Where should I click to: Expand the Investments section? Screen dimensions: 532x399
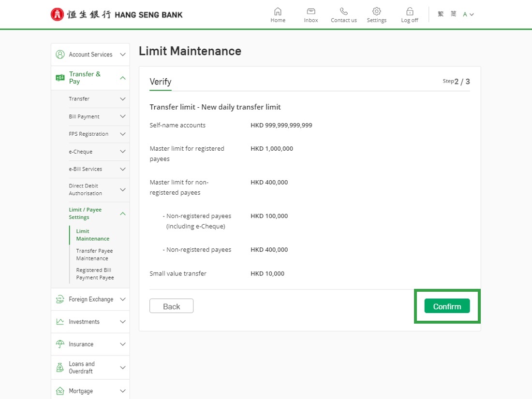122,322
